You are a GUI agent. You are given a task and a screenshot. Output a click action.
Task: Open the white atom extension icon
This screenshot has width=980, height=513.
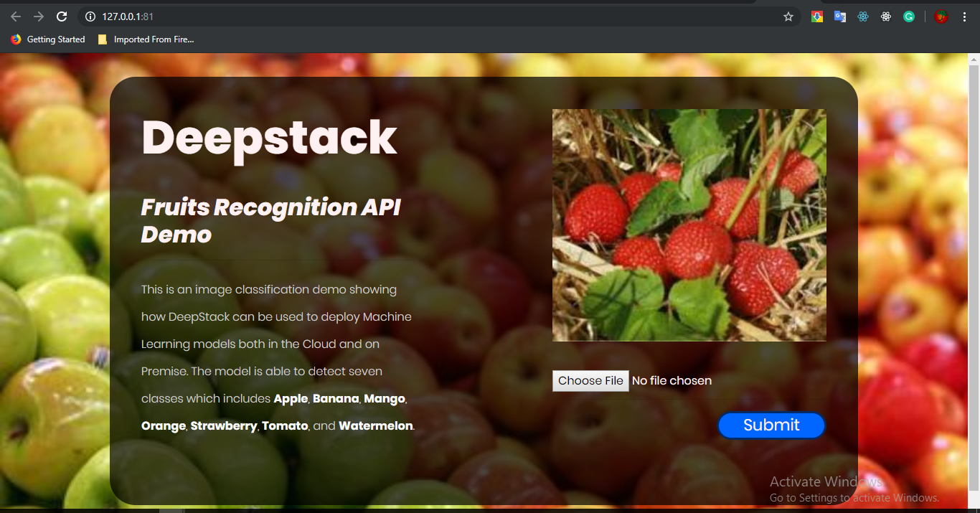[886, 17]
